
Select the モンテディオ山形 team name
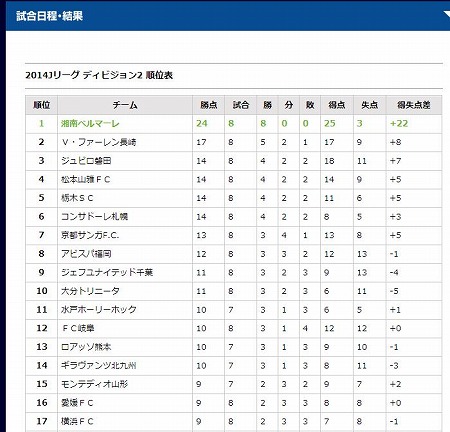click(94, 384)
